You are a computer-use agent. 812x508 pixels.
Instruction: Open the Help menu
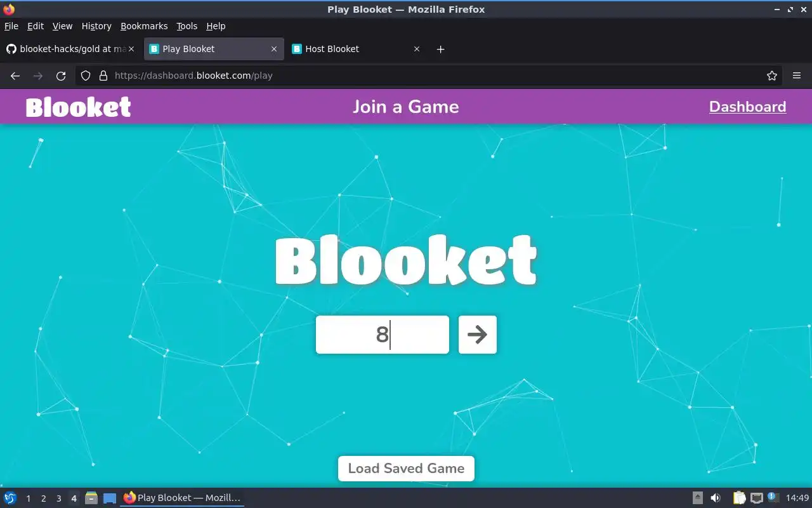click(216, 26)
